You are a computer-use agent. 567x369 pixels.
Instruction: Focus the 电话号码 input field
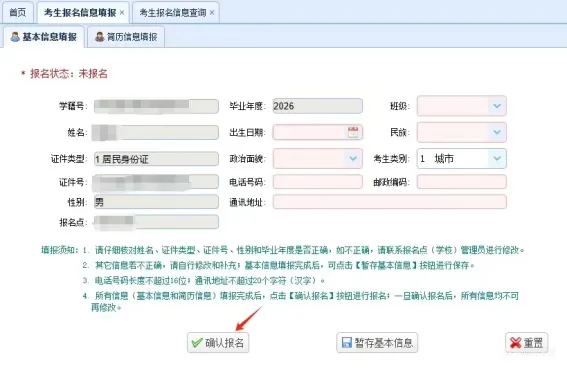(317, 182)
